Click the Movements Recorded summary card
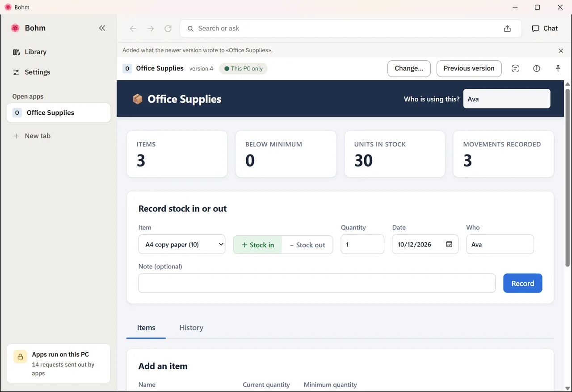 504,154
